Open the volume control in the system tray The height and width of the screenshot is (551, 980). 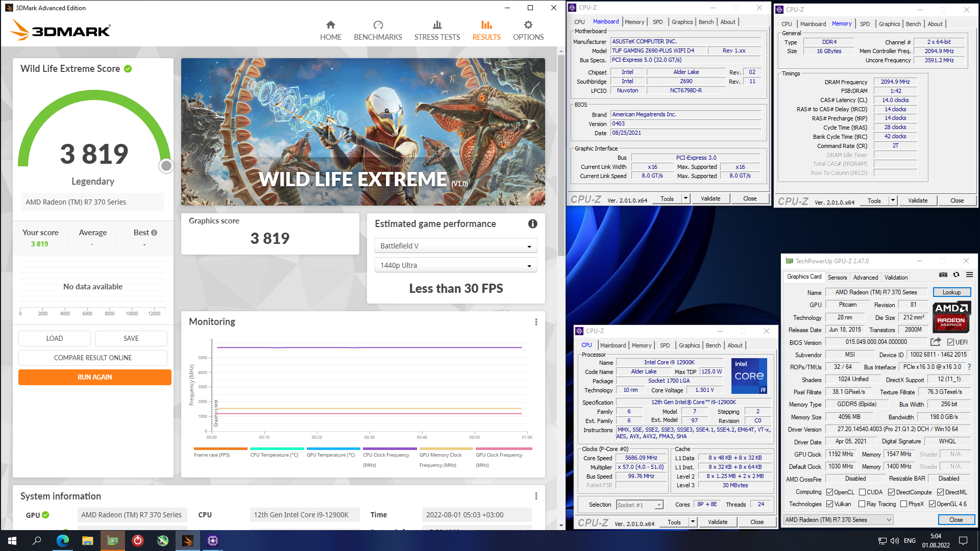pyautogui.click(x=894, y=541)
